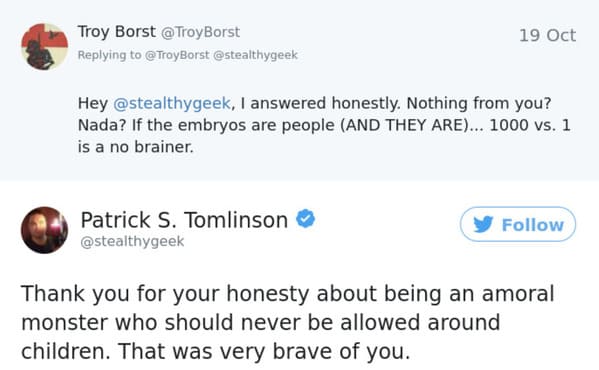The image size is (599, 370).
Task: Click the @TroyBorst handle beside the name
Action: (201, 32)
